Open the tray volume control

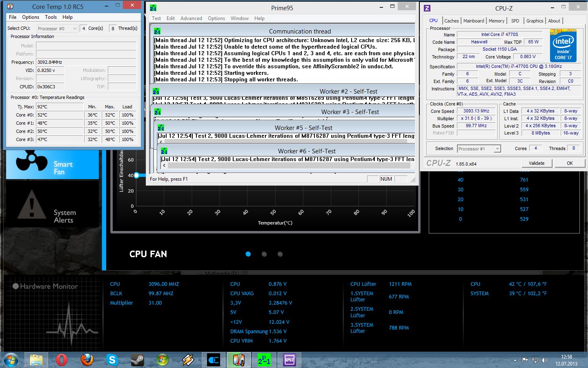545,360
